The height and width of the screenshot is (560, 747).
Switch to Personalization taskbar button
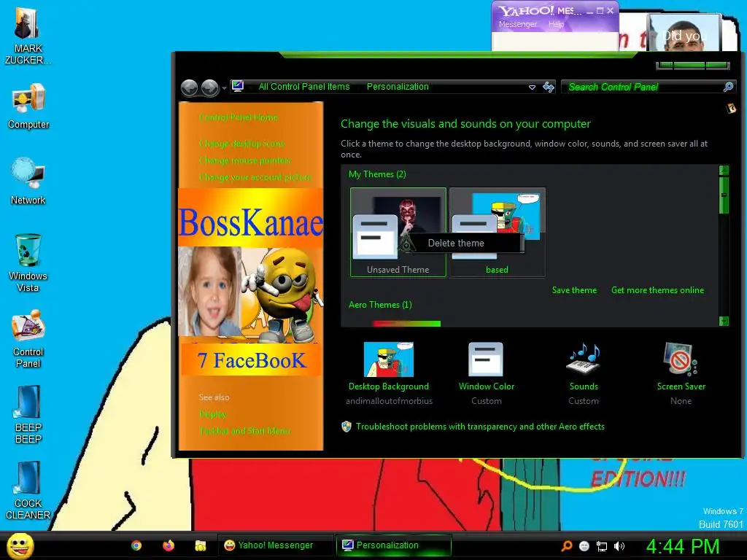[393, 545]
